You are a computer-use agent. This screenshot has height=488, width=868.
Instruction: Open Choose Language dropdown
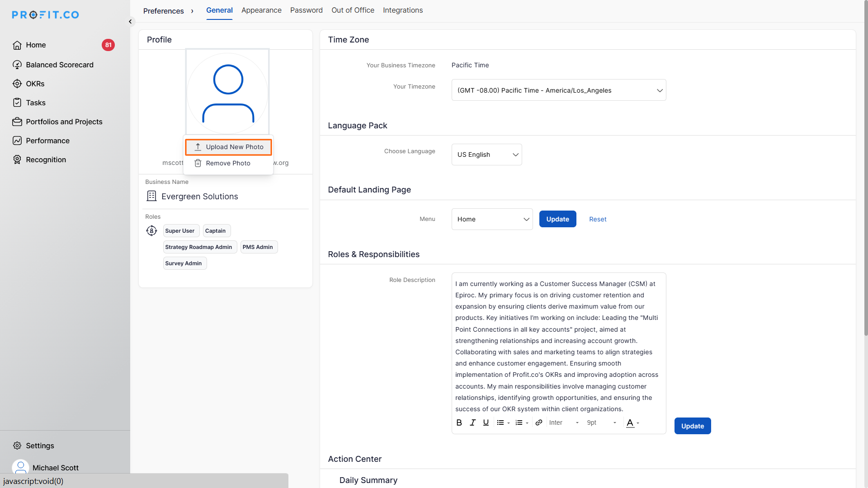tap(486, 155)
